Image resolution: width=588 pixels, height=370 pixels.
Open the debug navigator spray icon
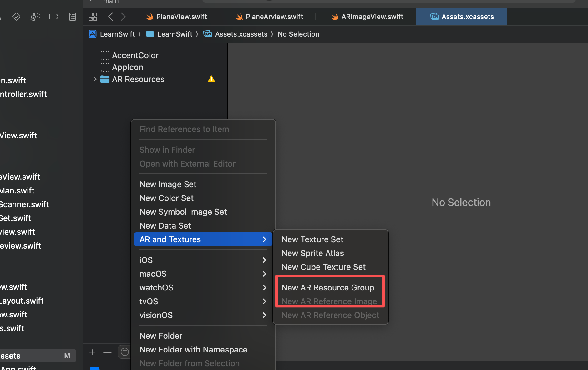[x=35, y=17]
